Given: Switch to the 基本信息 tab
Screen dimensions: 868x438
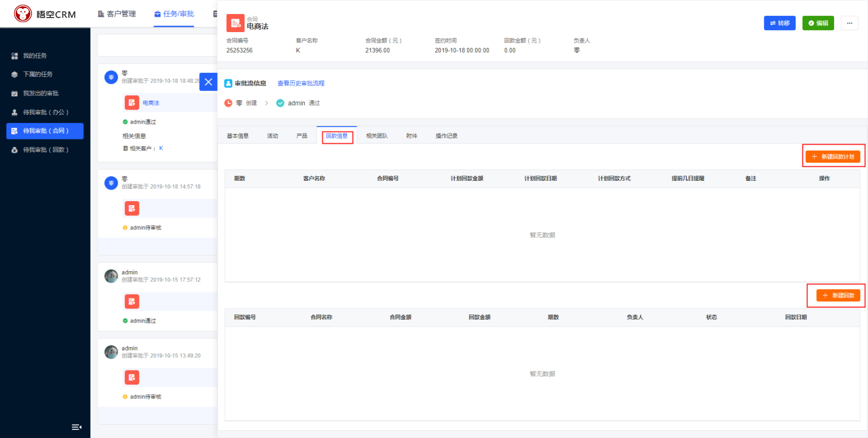Looking at the screenshot, I should (x=238, y=136).
